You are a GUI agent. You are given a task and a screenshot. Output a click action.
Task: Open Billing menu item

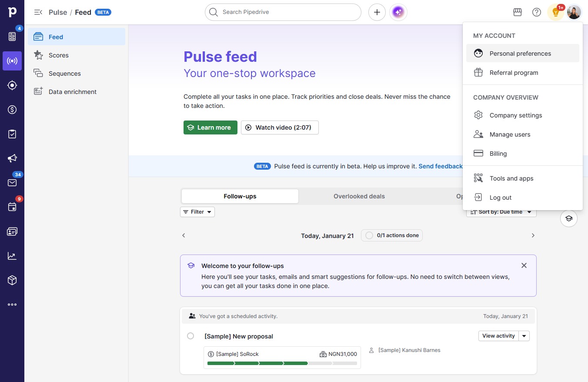pyautogui.click(x=523, y=154)
